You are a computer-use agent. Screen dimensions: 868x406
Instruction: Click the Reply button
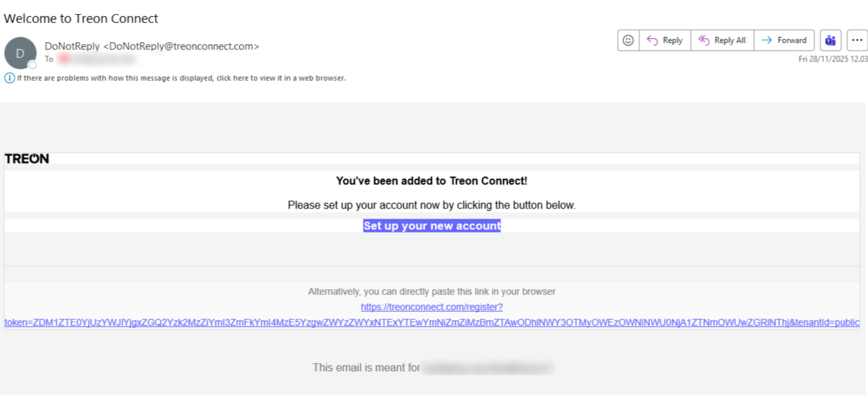[665, 40]
